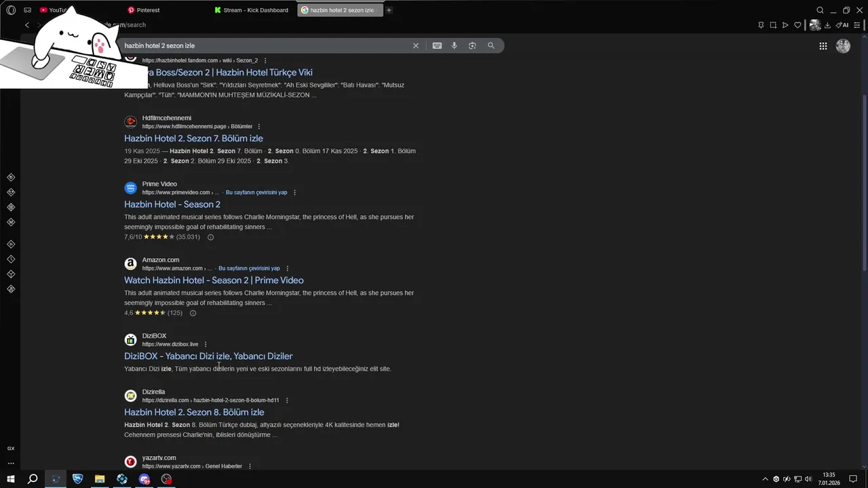Open more options for yazartv.com result
This screenshot has width=868, height=488.
click(250, 466)
